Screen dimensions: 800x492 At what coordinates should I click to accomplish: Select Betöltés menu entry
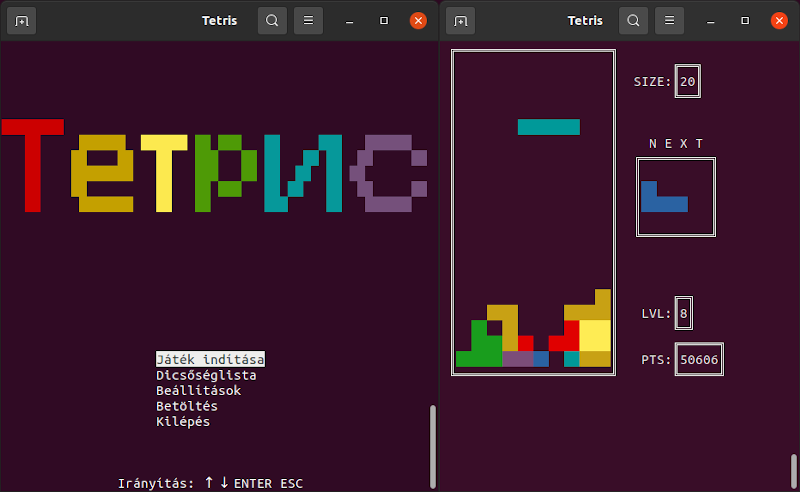tap(187, 406)
